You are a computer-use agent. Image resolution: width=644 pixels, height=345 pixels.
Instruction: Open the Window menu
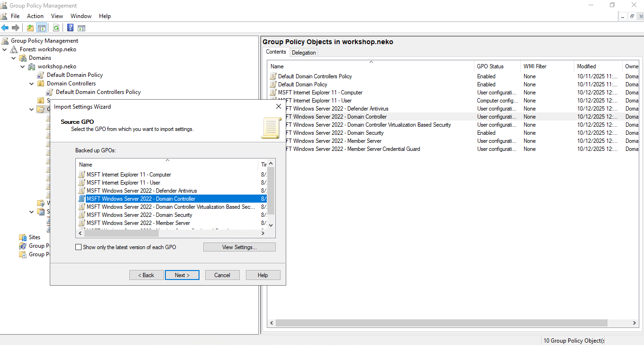coord(81,16)
